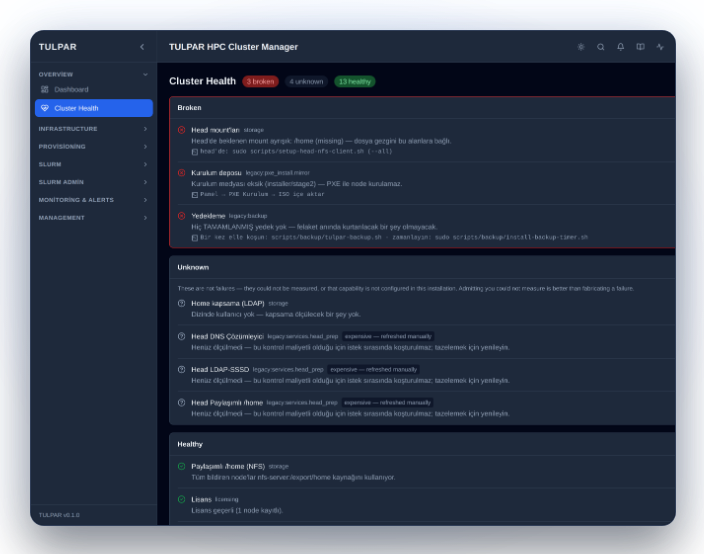
Task: Open the documentation book icon
Action: [x=640, y=47]
